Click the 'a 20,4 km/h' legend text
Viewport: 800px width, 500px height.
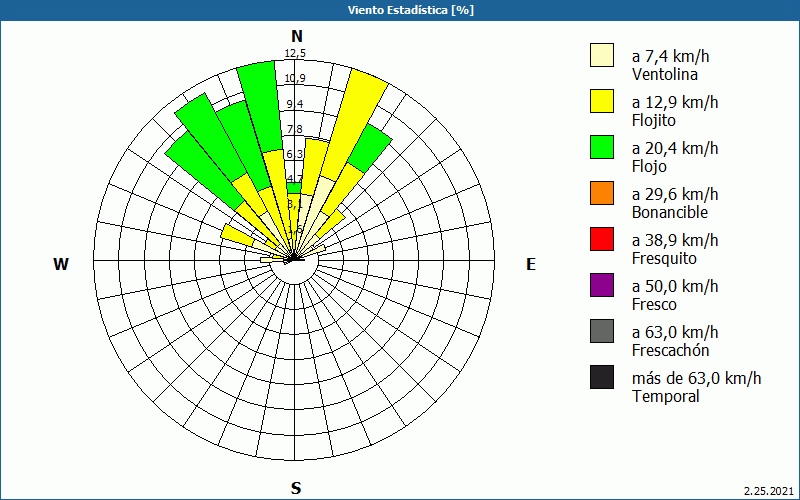675,148
